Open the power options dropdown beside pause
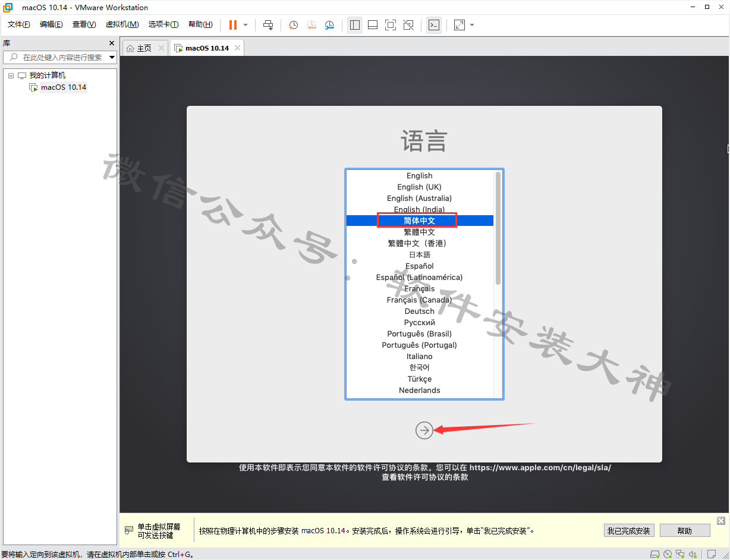Viewport: 730px width, 560px height. (x=246, y=25)
